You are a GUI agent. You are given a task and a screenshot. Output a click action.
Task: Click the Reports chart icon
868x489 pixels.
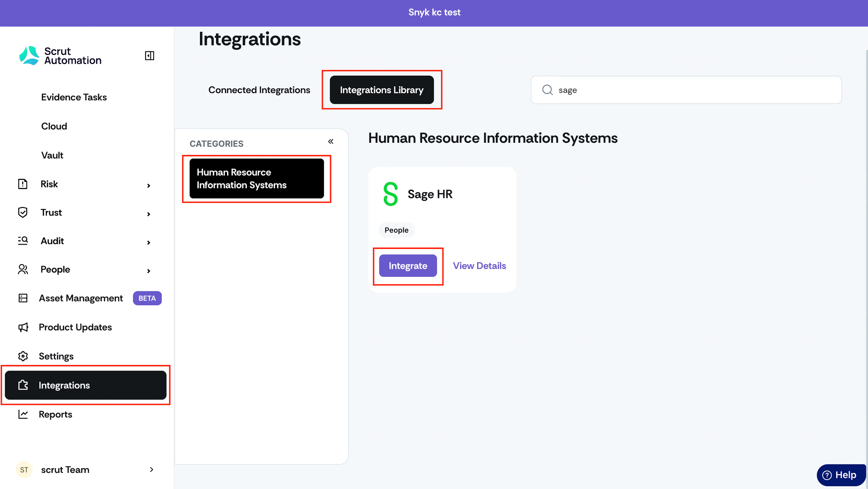[23, 414]
